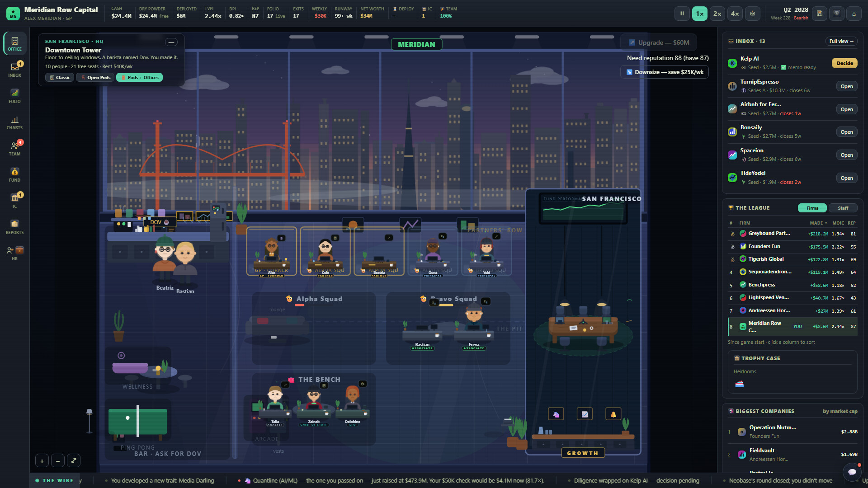The image size is (868, 488).
Task: Sort league by FIRM column
Action: point(745,223)
